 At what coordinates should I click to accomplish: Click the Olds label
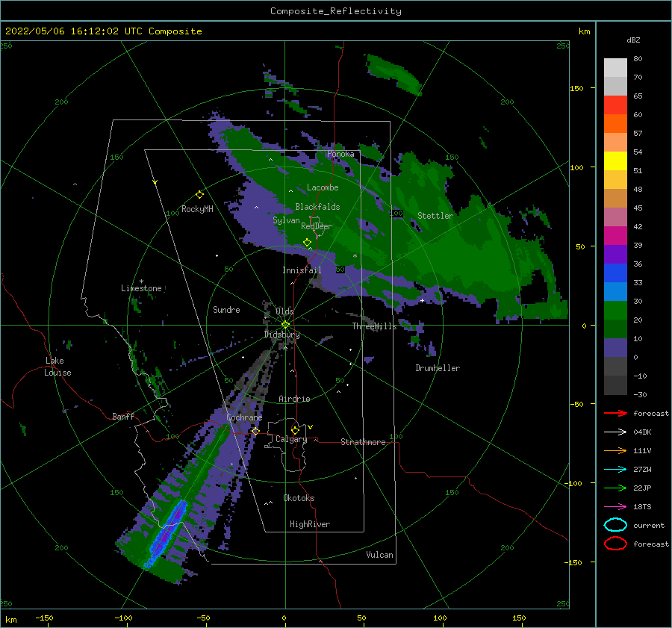point(284,311)
